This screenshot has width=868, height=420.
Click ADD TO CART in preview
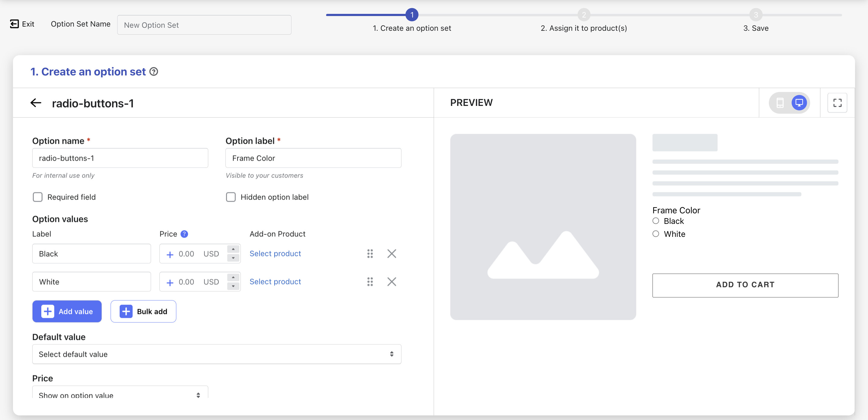745,285
